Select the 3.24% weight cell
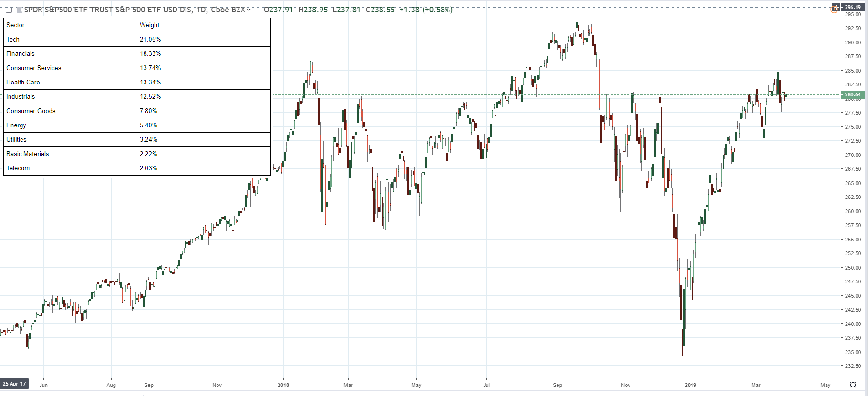Screen dimensions: 868x396 [x=204, y=139]
